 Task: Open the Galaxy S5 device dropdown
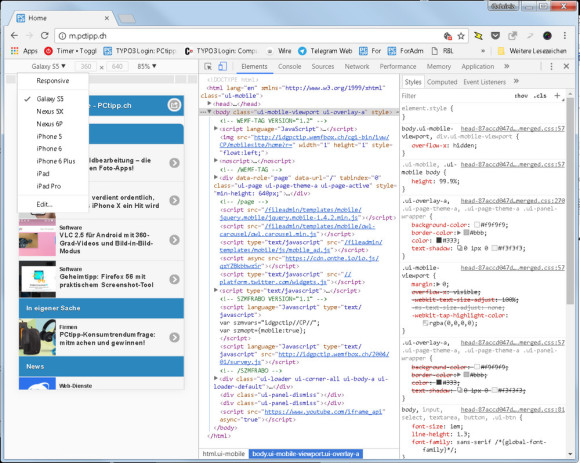(x=48, y=66)
